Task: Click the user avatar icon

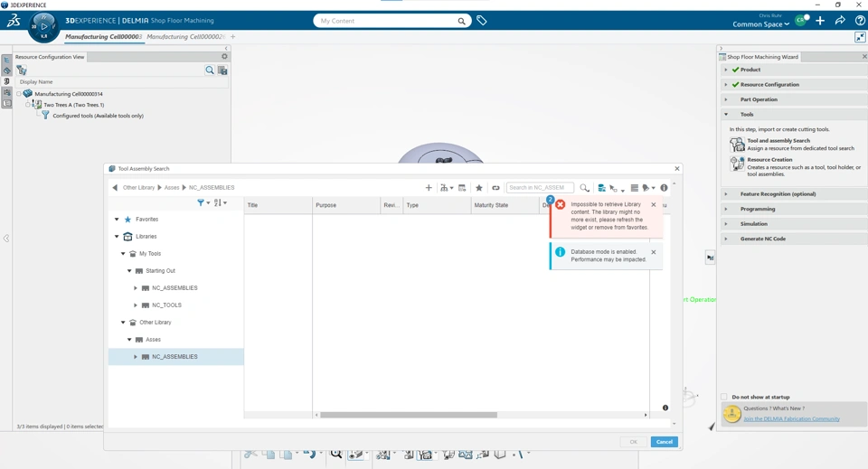Action: 800,21
